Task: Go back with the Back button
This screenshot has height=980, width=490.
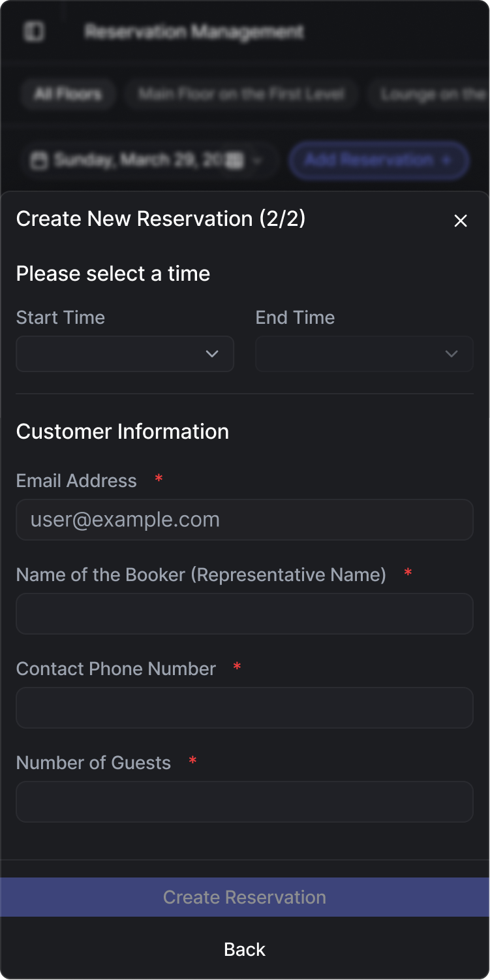Action: point(245,949)
